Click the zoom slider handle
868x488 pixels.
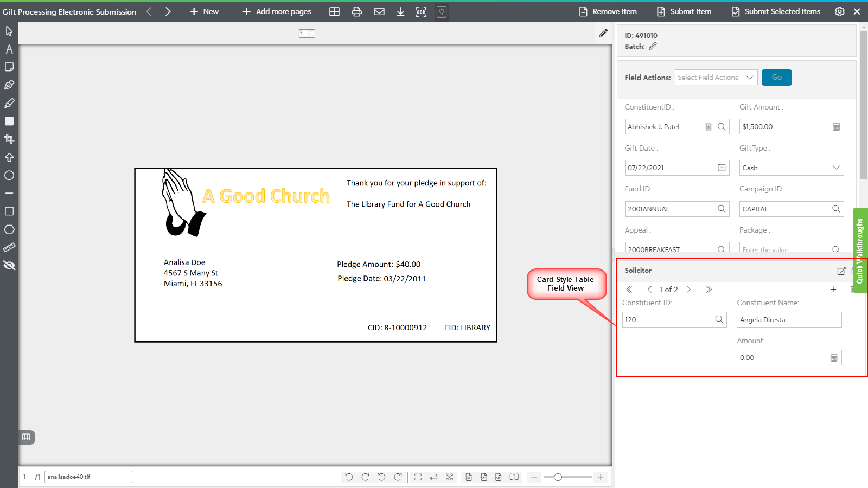pyautogui.click(x=558, y=477)
